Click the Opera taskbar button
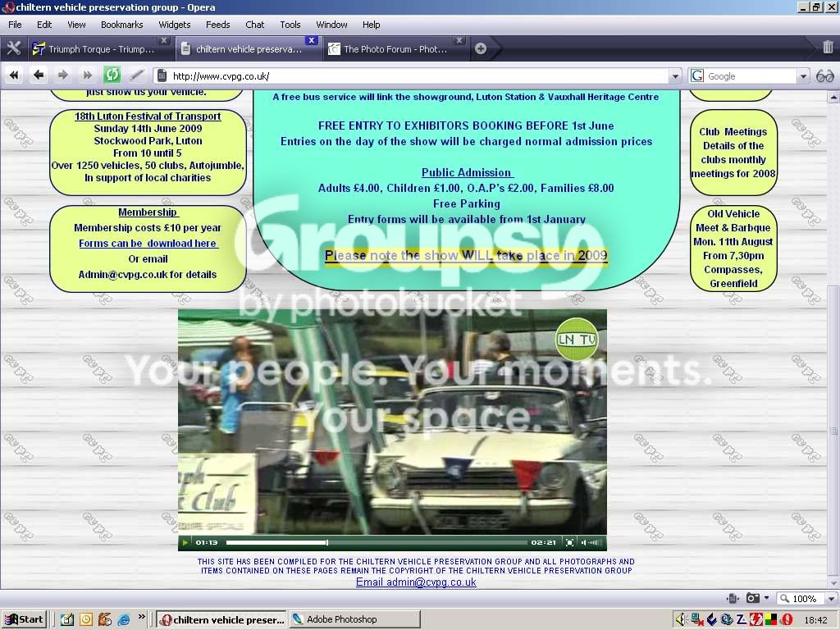Screen dimensions: 840x630 point(221,620)
